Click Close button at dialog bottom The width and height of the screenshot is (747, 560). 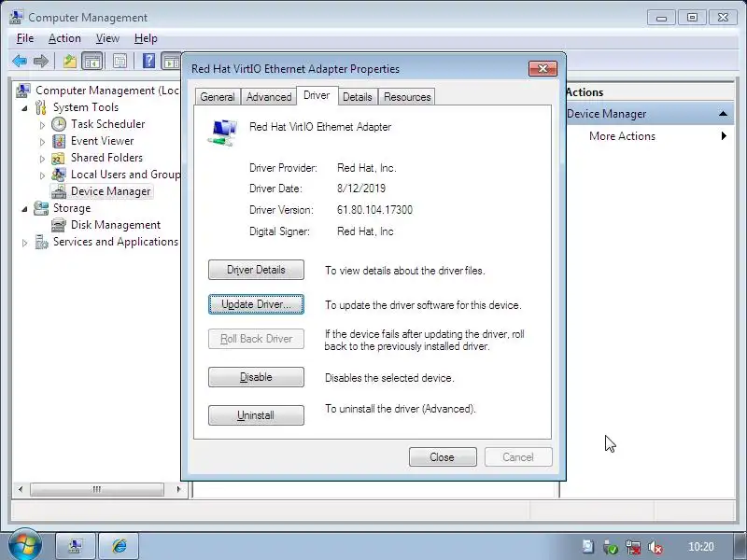pos(443,457)
